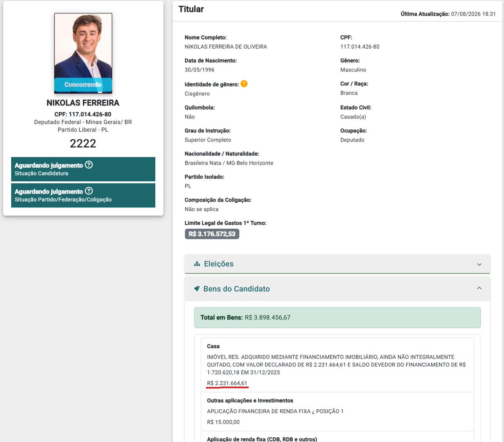Click Partido Liberal - PL text
This screenshot has height=442, width=504.
(83, 130)
